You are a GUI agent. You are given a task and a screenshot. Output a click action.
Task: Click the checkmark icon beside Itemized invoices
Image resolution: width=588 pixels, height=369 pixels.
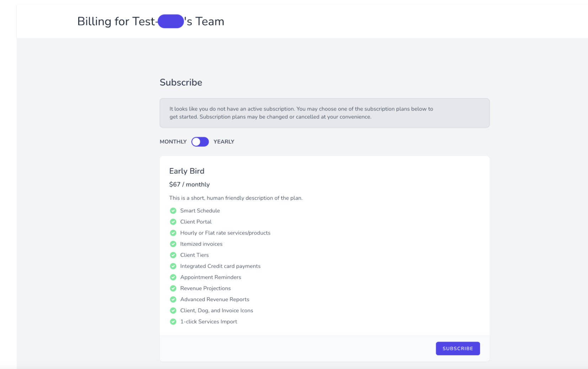click(x=173, y=244)
